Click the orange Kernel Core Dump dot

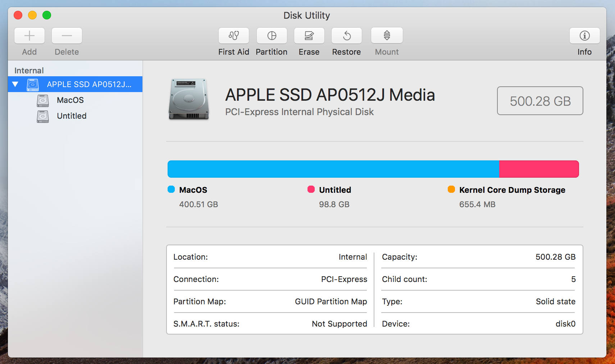coord(451,190)
